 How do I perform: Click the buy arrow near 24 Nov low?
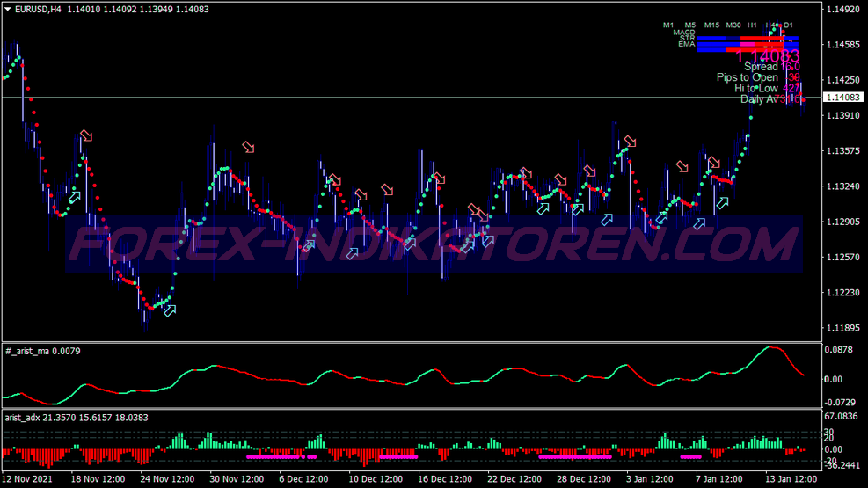click(x=170, y=310)
